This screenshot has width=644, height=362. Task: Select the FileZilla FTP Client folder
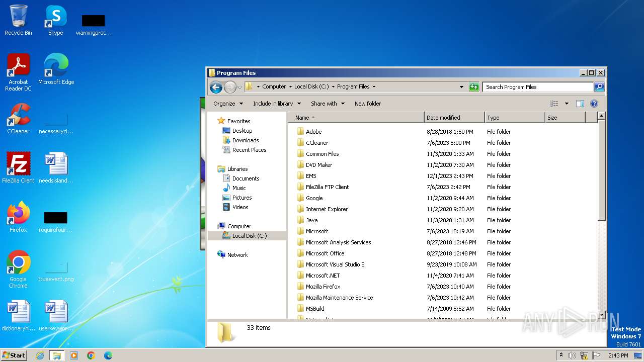[327, 187]
